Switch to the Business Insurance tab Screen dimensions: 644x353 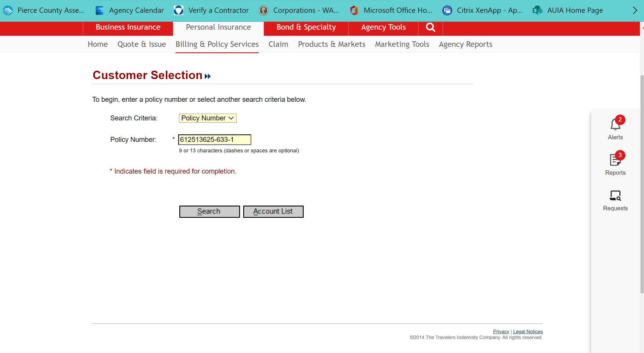tap(128, 27)
